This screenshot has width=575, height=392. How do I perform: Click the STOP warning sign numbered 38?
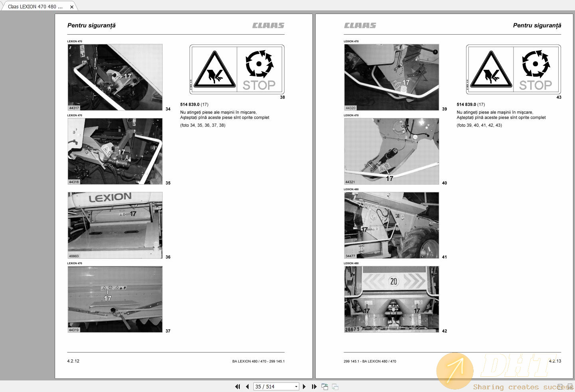coord(237,69)
